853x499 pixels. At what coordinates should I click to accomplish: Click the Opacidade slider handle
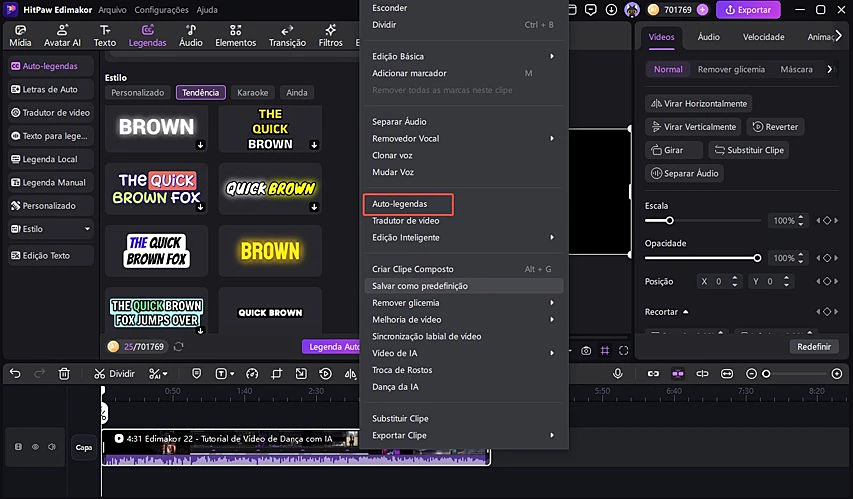coord(757,258)
